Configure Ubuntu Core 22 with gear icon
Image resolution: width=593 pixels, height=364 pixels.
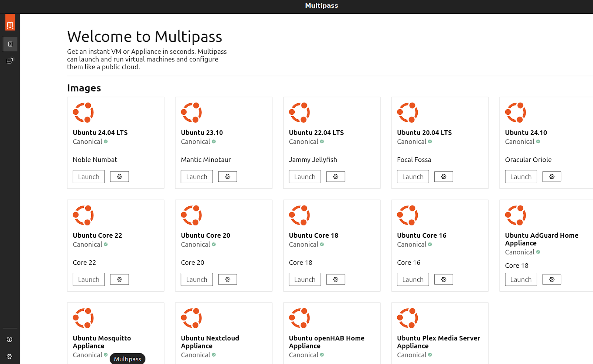119,280
